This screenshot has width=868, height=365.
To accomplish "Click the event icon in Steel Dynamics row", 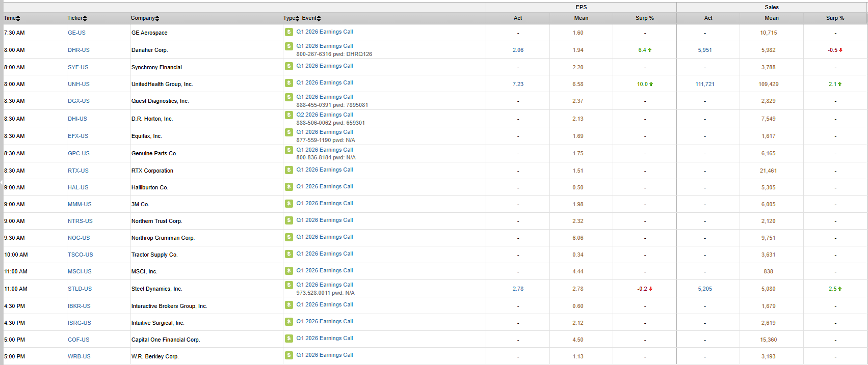I will tap(289, 285).
